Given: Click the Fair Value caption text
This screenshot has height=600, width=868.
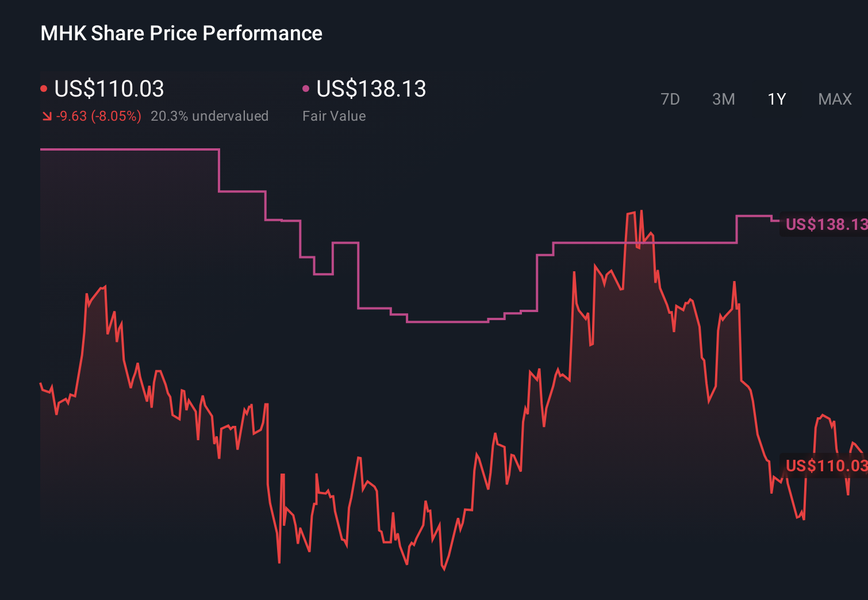Looking at the screenshot, I should coord(334,116).
